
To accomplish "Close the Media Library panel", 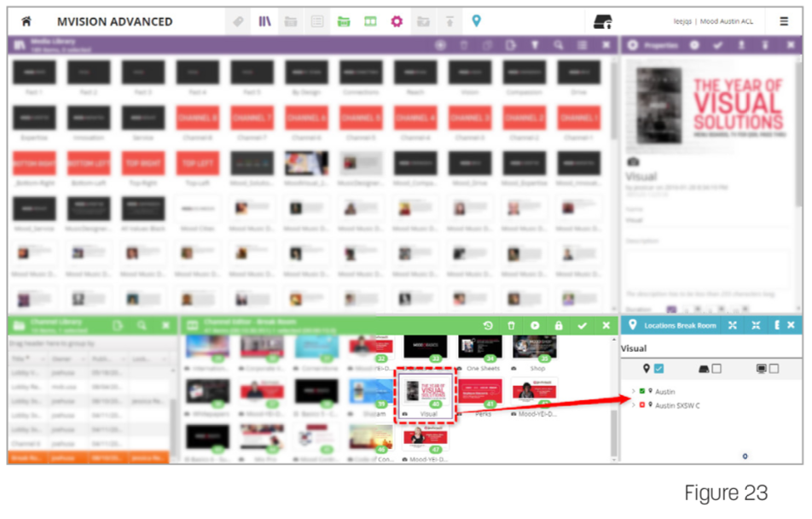I will 606,45.
